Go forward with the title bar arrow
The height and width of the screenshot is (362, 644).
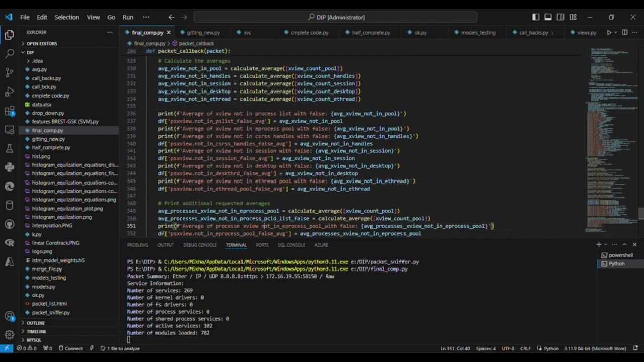pos(184,17)
